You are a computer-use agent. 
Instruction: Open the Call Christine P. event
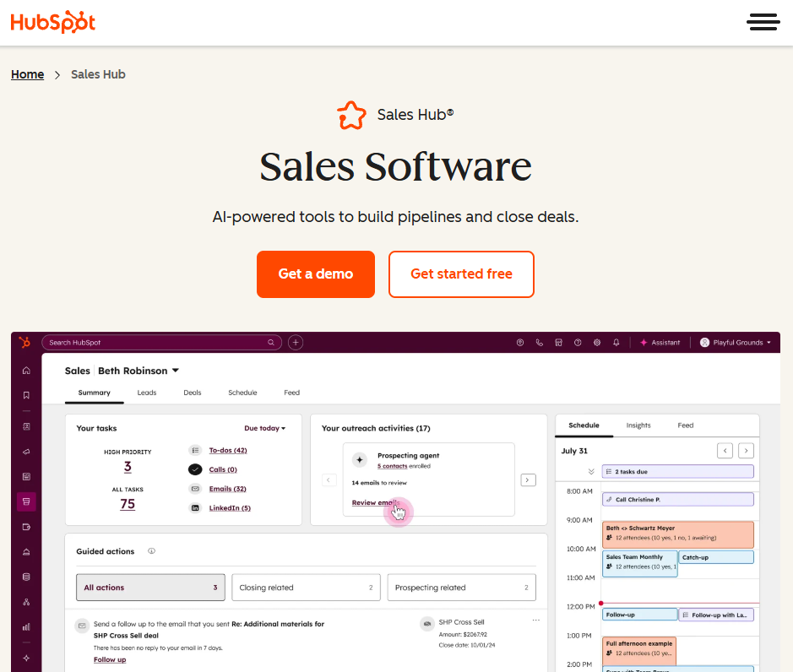coord(677,500)
